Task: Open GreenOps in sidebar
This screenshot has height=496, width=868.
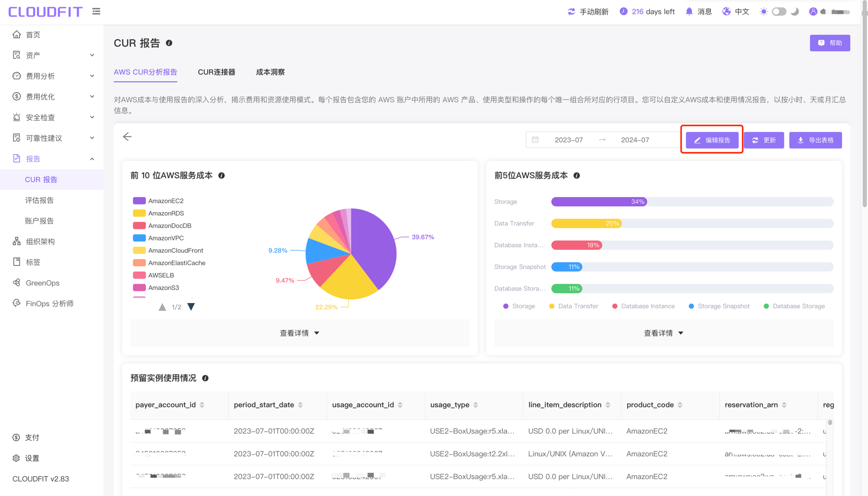Action: pos(52,283)
